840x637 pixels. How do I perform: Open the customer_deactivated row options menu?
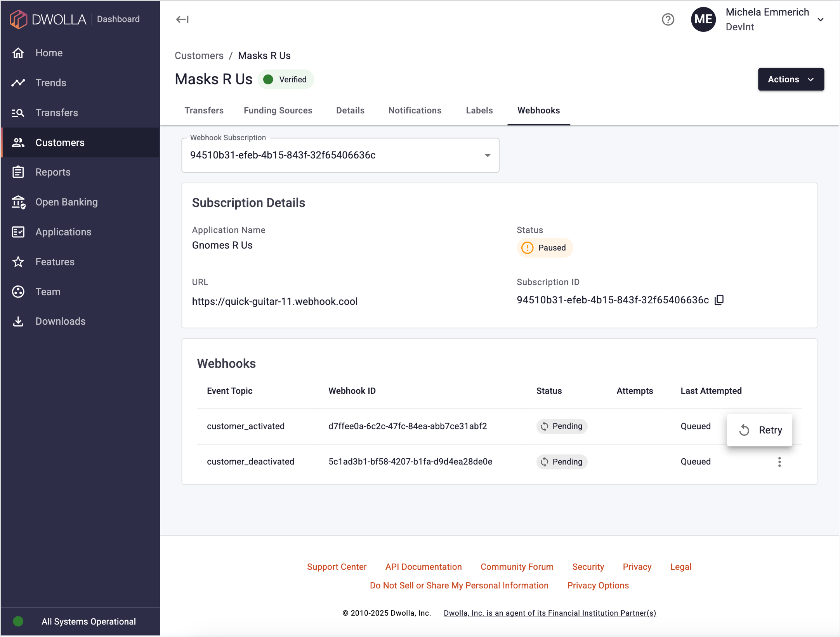point(779,462)
